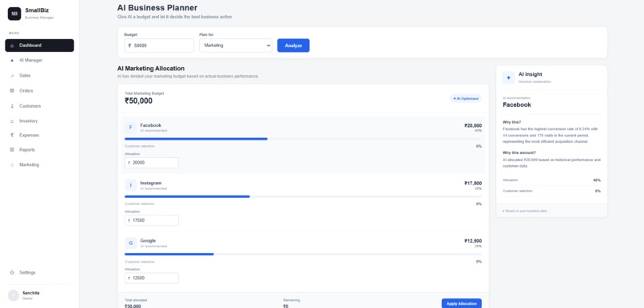
Task: Click the Budget input field
Action: coord(159,45)
